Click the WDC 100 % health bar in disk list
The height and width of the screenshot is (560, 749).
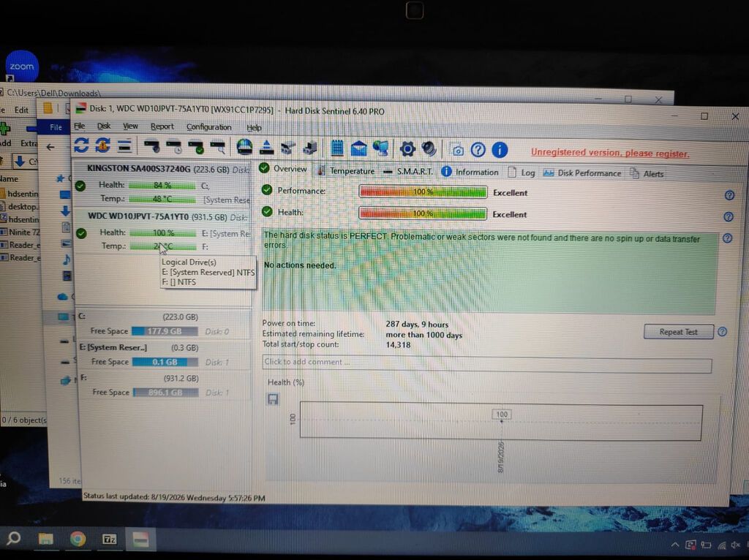pos(163,233)
